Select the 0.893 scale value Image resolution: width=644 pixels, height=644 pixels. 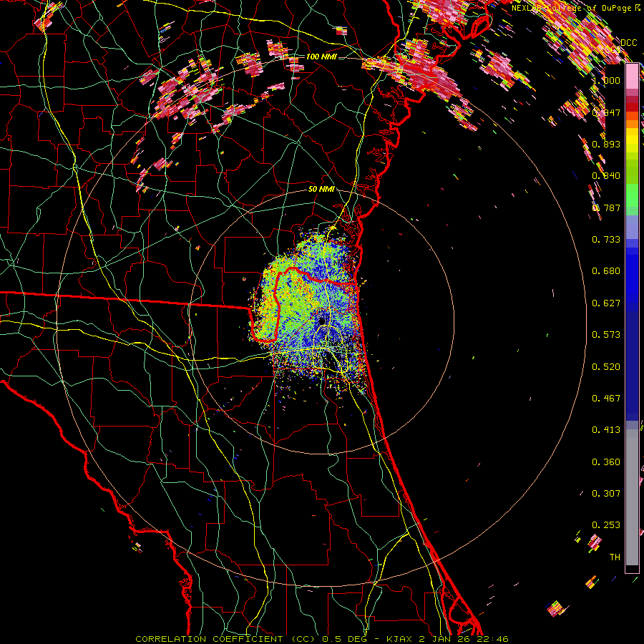click(606, 144)
